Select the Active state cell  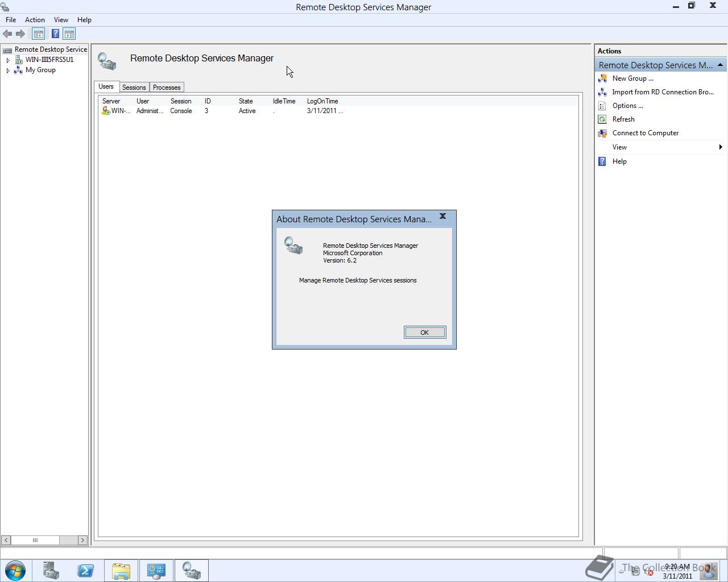pyautogui.click(x=247, y=111)
